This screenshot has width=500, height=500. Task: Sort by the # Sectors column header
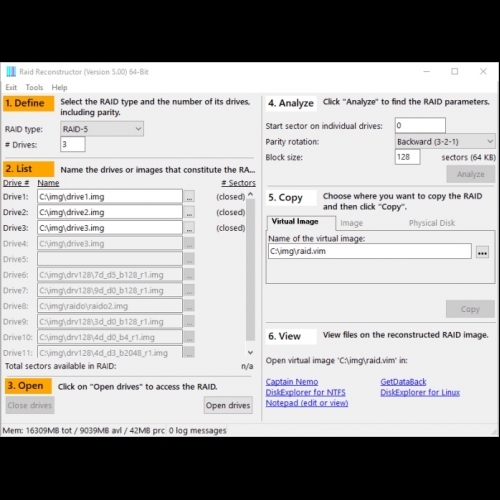point(238,183)
